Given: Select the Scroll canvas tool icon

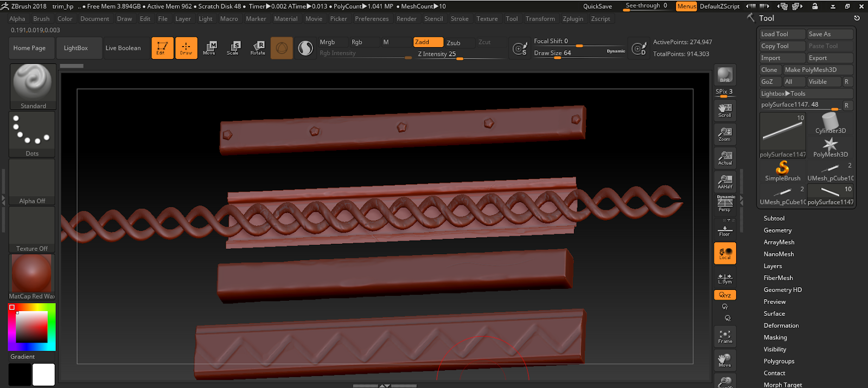Looking at the screenshot, I should [x=725, y=110].
